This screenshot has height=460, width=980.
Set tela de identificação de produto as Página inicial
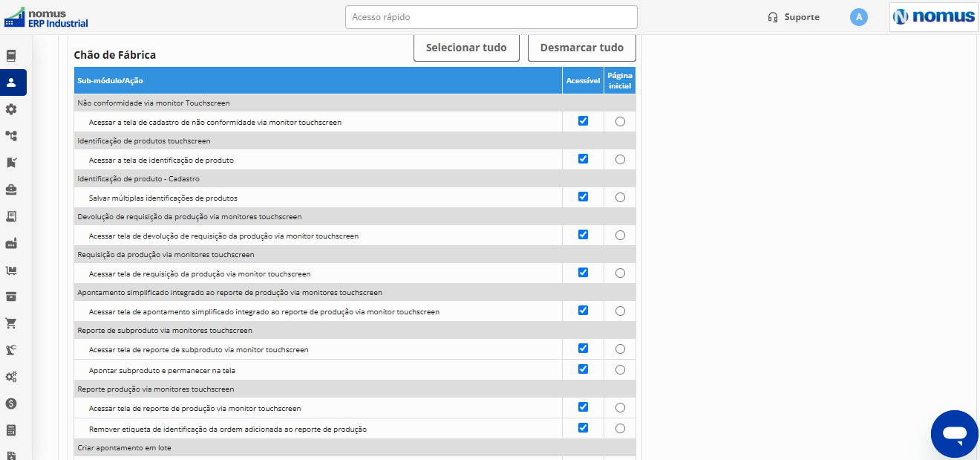click(x=620, y=159)
